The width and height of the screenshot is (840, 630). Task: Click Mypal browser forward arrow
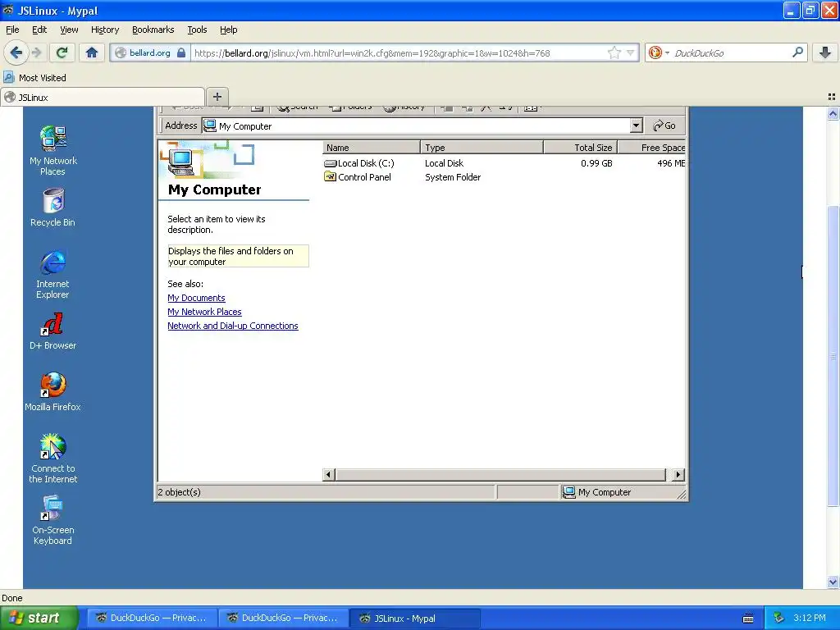[36, 52]
